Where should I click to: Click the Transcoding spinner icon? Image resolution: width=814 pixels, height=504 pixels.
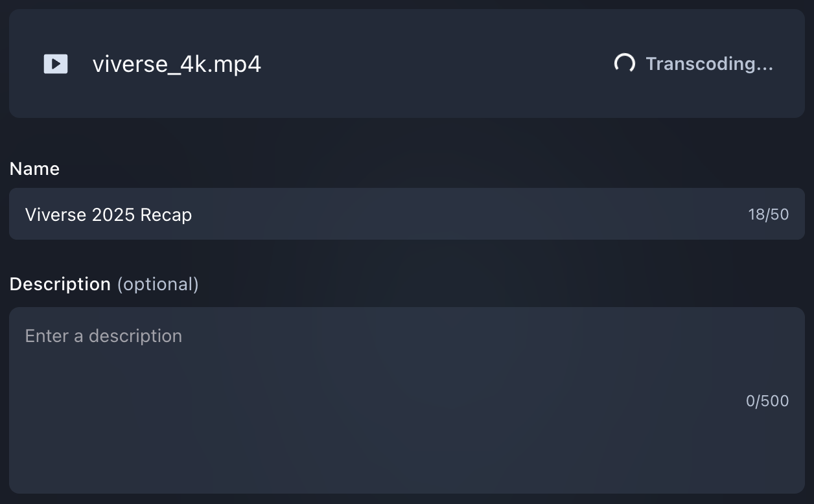tap(624, 63)
